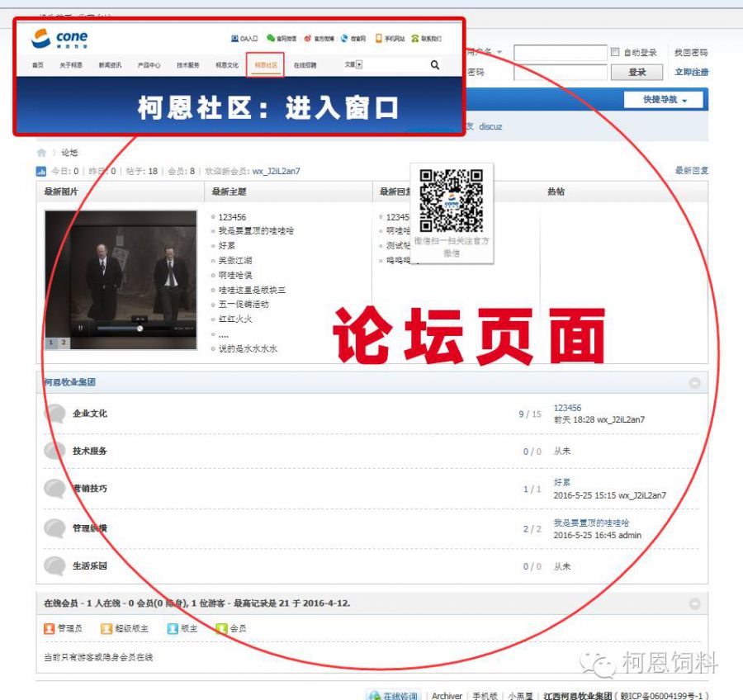Click the red Weibo icon in header
The height and width of the screenshot is (700, 743).
[x=308, y=39]
